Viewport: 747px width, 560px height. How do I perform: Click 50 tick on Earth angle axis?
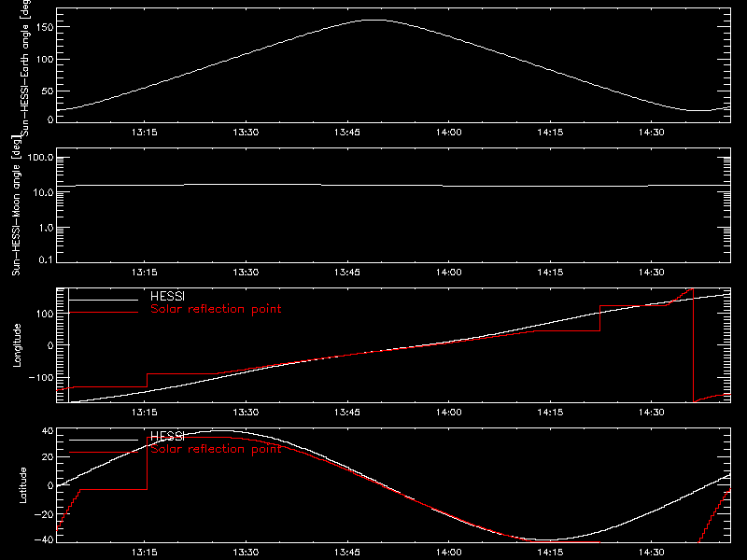click(48, 91)
